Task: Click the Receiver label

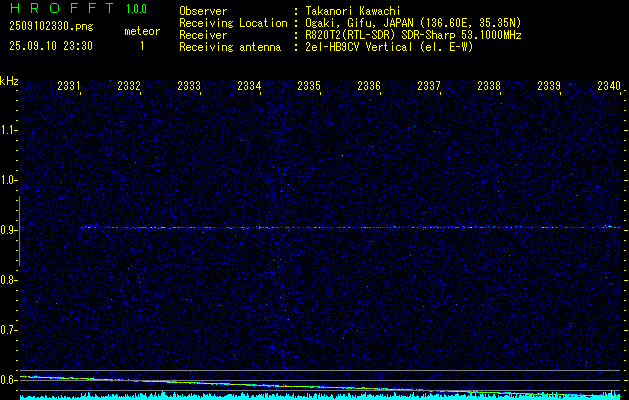Action: click(x=203, y=35)
